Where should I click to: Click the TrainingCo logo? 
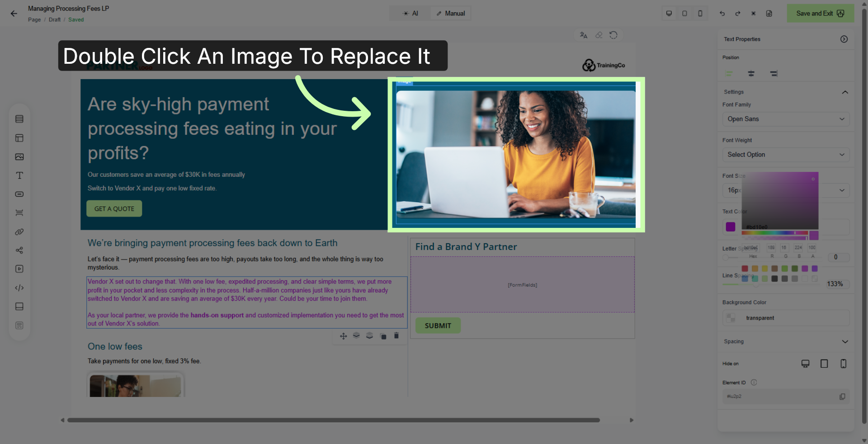604,66
